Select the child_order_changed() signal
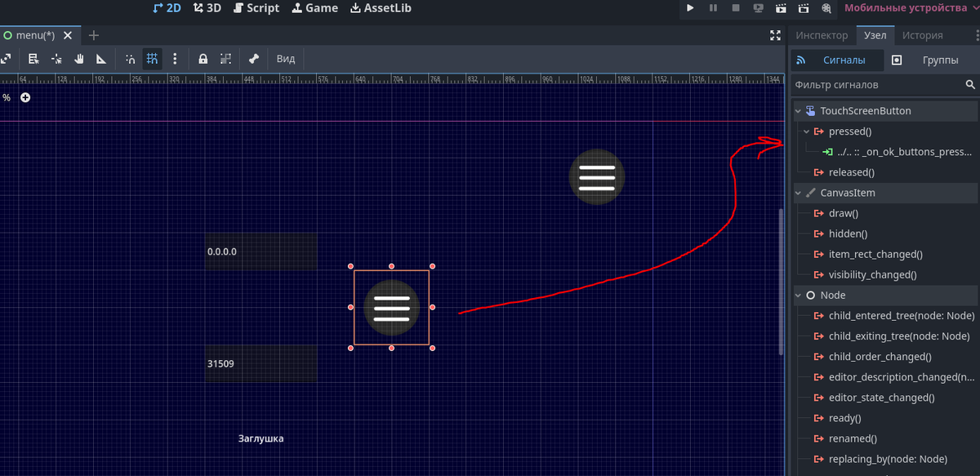The image size is (980, 476). pyautogui.click(x=880, y=357)
